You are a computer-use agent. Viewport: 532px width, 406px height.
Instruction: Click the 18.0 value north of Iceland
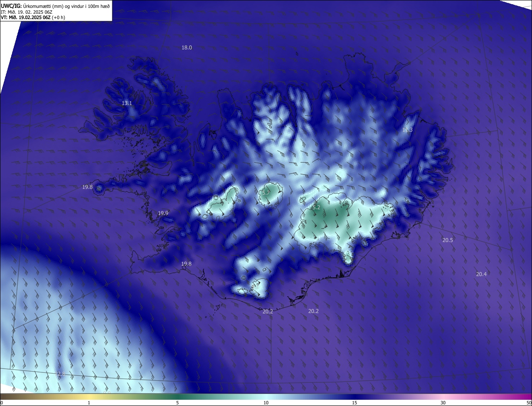point(187,48)
